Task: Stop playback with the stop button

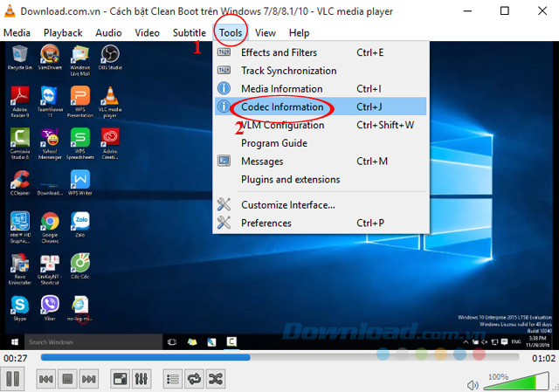Action: click(67, 379)
